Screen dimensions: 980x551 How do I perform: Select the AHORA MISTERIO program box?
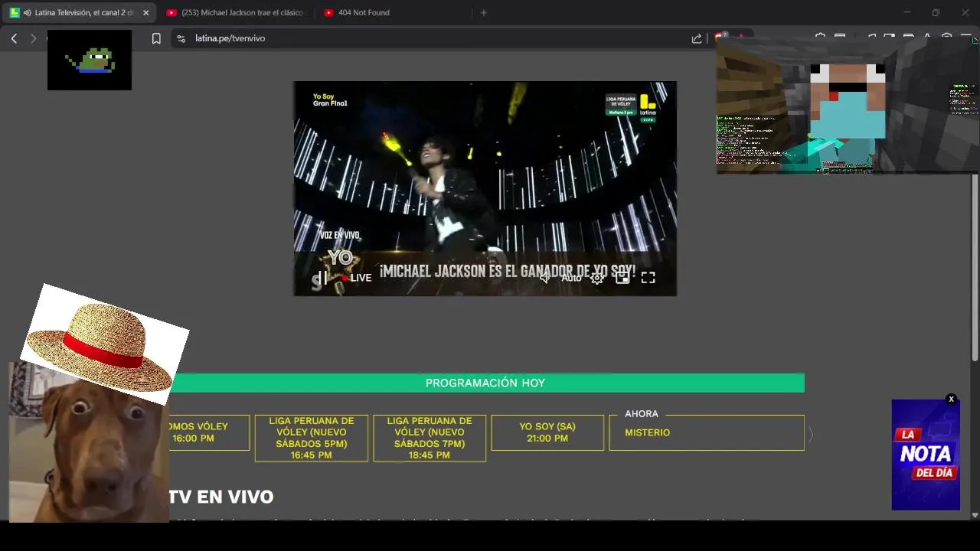pos(706,432)
